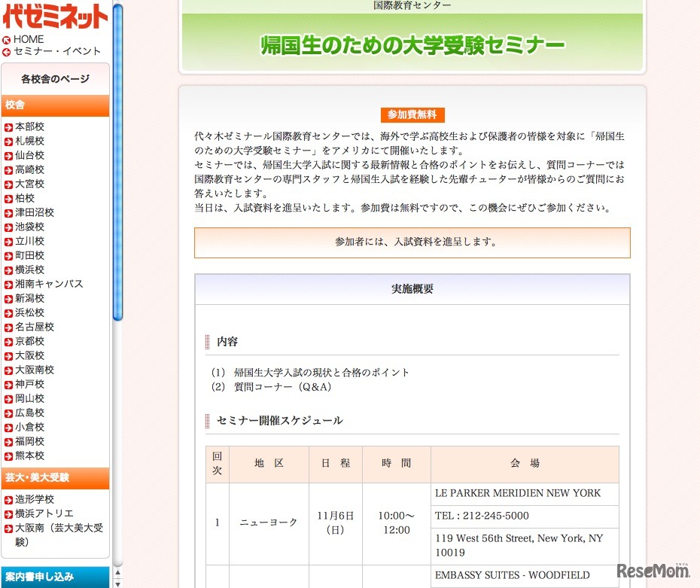Go to the 名古屋校 page

tap(35, 327)
